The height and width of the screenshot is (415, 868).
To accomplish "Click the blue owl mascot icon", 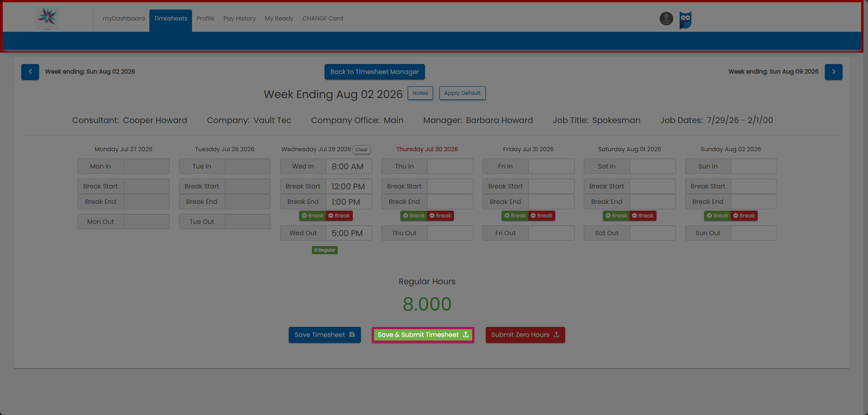I will coord(685,20).
